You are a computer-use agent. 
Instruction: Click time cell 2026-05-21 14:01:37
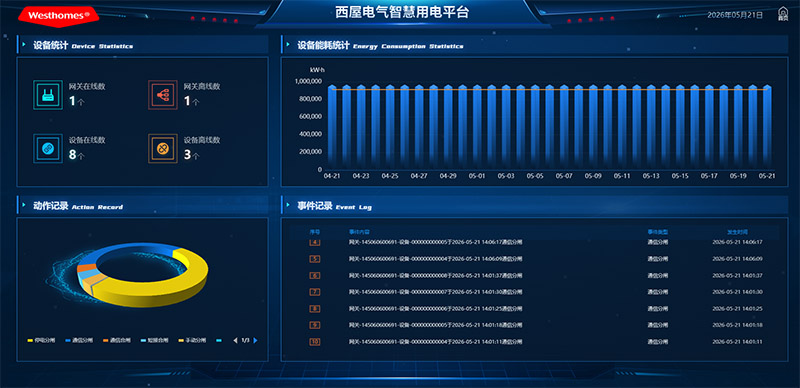[737, 276]
